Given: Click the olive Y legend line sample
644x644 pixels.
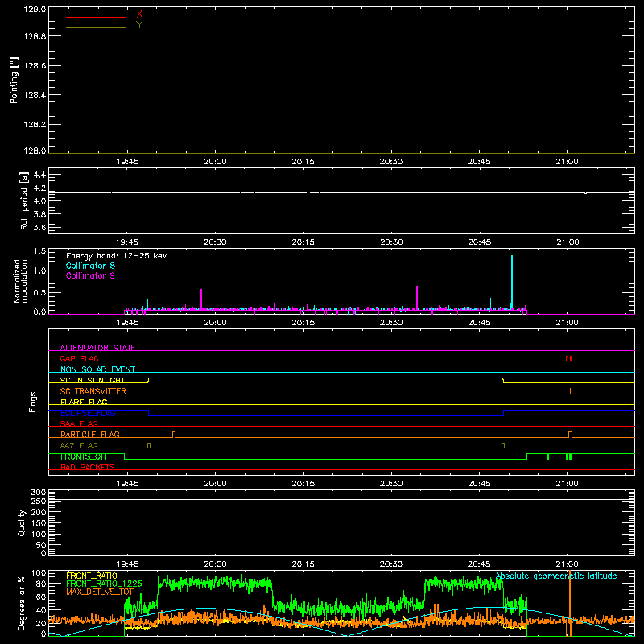Looking at the screenshot, I should (x=96, y=27).
